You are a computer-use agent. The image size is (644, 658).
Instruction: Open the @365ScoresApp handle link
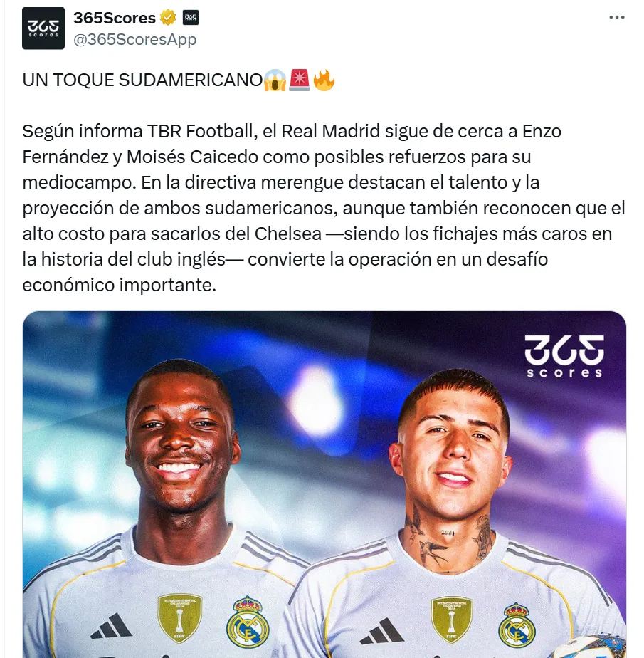[x=135, y=39]
